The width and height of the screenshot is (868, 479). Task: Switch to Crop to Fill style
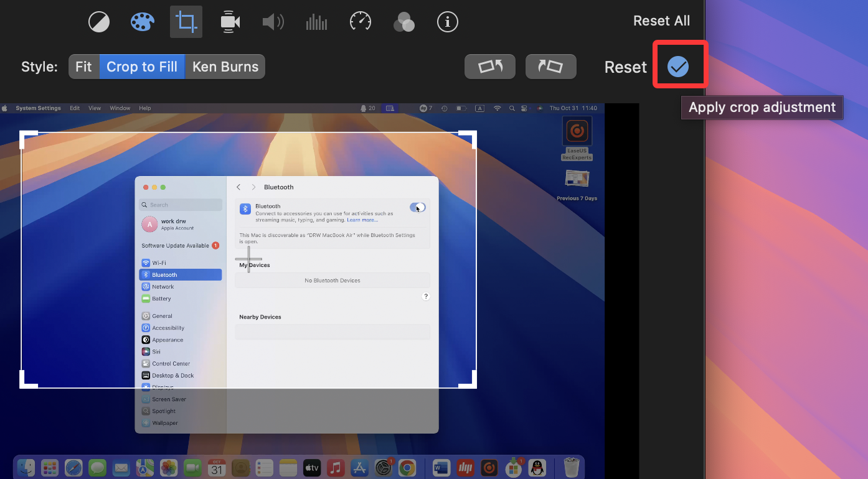pyautogui.click(x=141, y=66)
